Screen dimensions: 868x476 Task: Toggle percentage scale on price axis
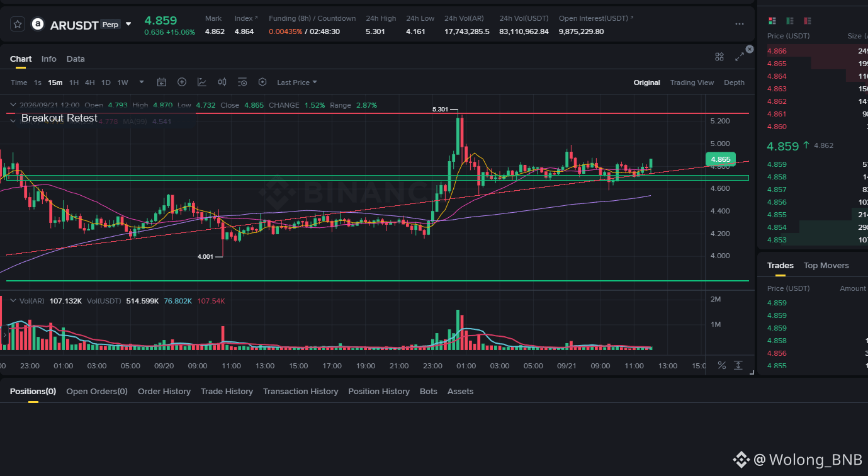coord(722,365)
